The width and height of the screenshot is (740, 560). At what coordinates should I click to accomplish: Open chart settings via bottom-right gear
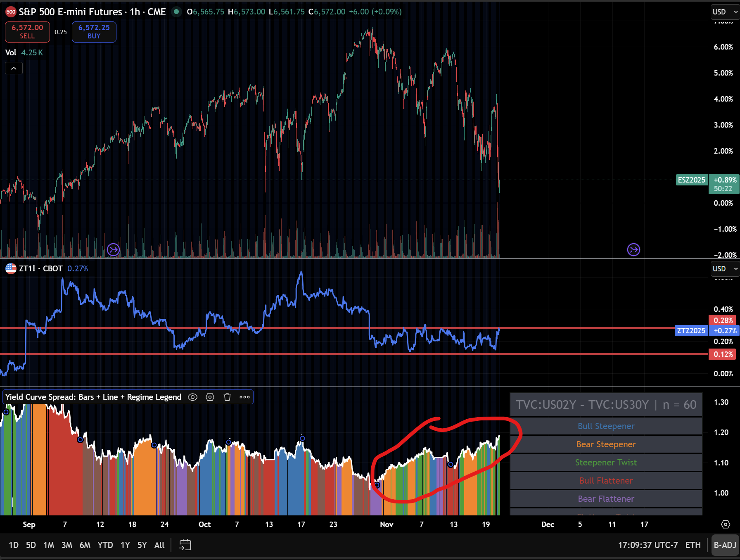(x=726, y=524)
